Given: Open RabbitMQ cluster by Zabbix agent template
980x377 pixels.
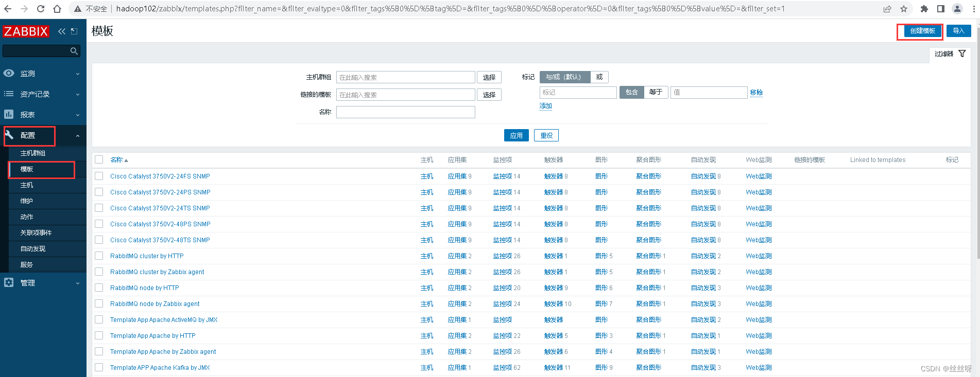Looking at the screenshot, I should click(x=157, y=272).
